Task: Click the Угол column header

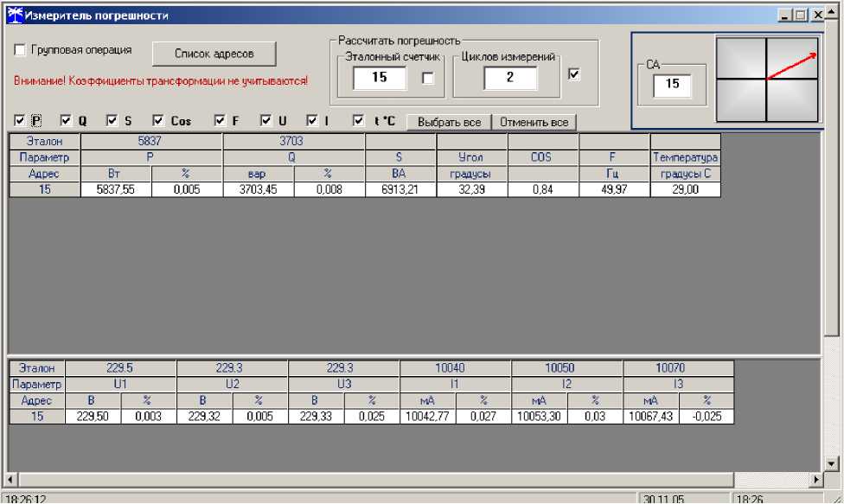Action: [471, 157]
